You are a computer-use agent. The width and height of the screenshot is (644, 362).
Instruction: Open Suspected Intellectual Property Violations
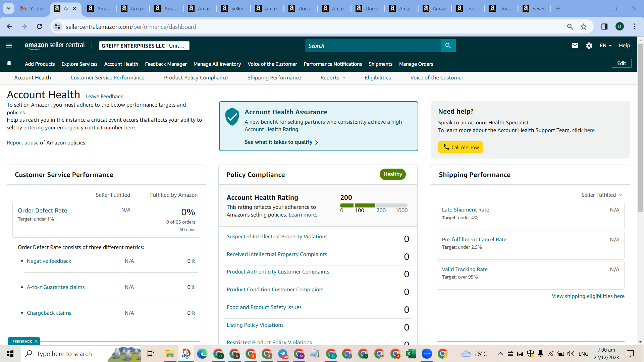click(277, 236)
